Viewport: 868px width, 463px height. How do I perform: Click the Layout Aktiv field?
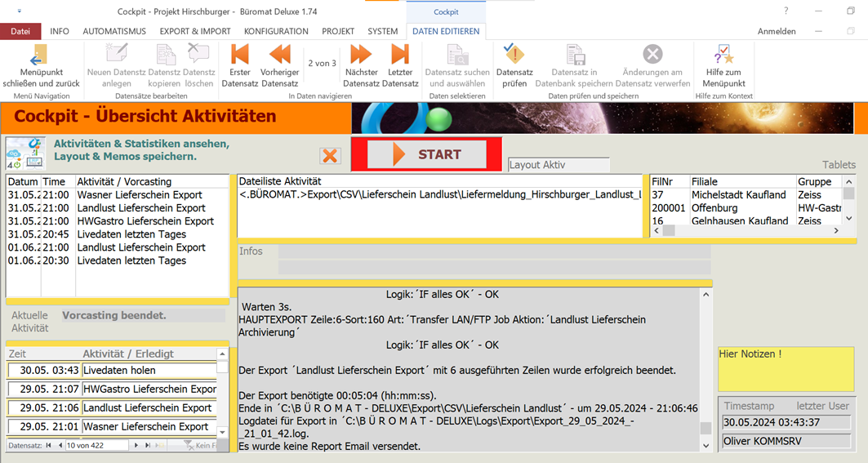tap(559, 165)
